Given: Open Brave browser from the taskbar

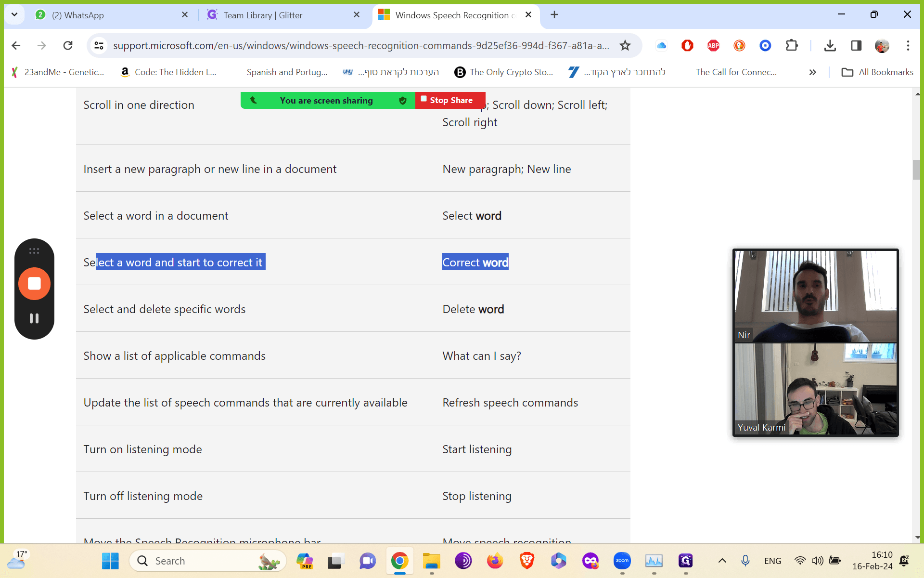Looking at the screenshot, I should (x=527, y=561).
